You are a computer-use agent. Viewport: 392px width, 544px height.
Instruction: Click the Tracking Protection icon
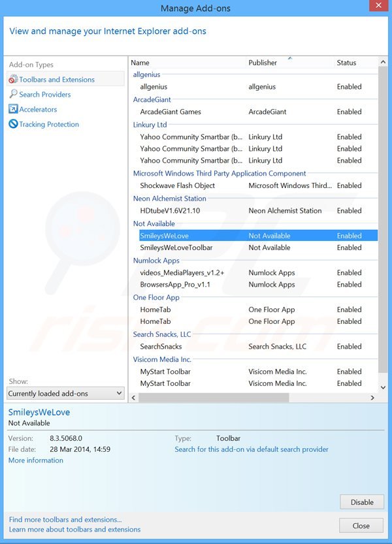13,124
